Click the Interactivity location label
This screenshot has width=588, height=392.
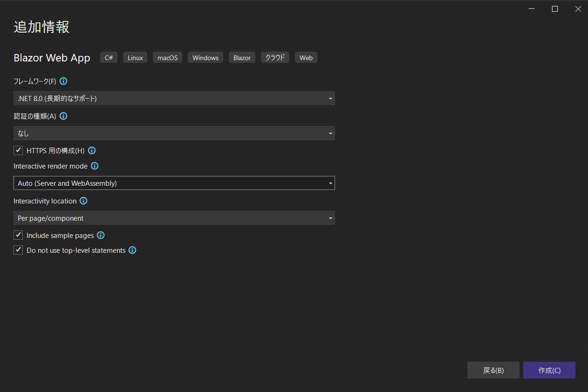click(45, 201)
